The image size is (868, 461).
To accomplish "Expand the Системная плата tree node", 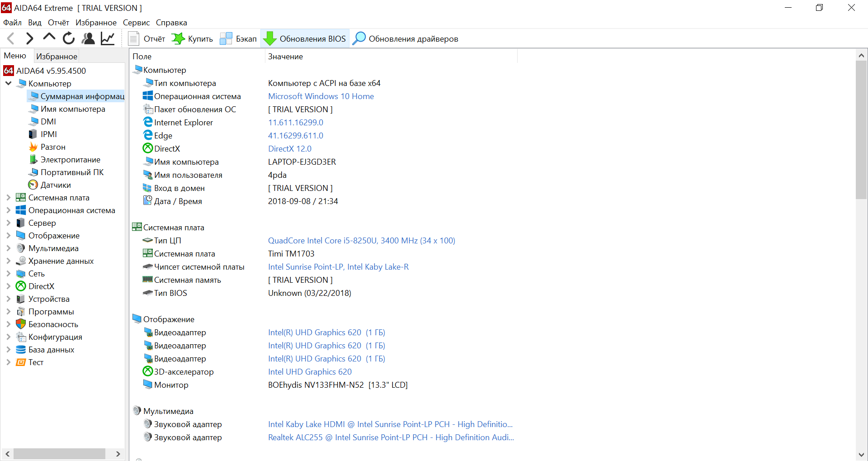I will pos(9,198).
